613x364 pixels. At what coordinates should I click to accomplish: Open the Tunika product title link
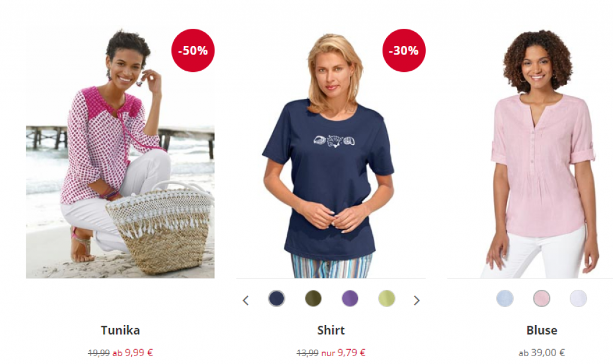(x=120, y=330)
